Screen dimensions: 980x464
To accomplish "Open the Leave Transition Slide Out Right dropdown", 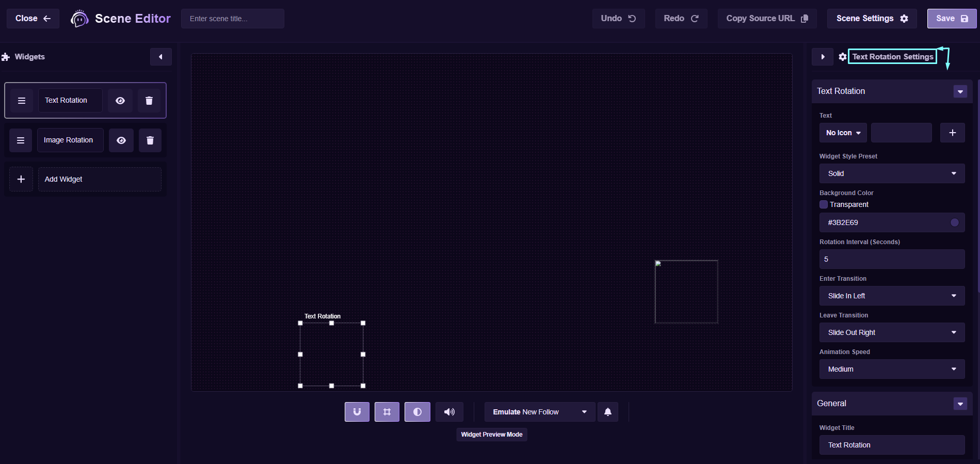I will pyautogui.click(x=892, y=332).
